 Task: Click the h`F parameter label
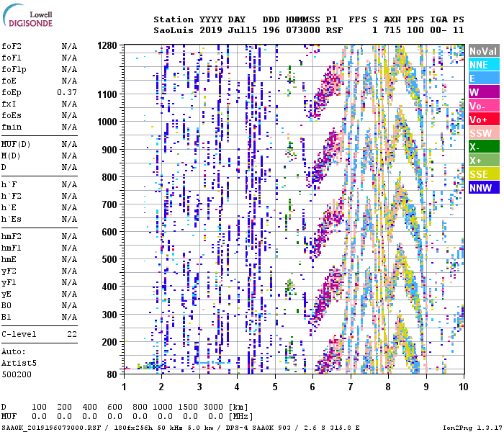[x=9, y=184]
